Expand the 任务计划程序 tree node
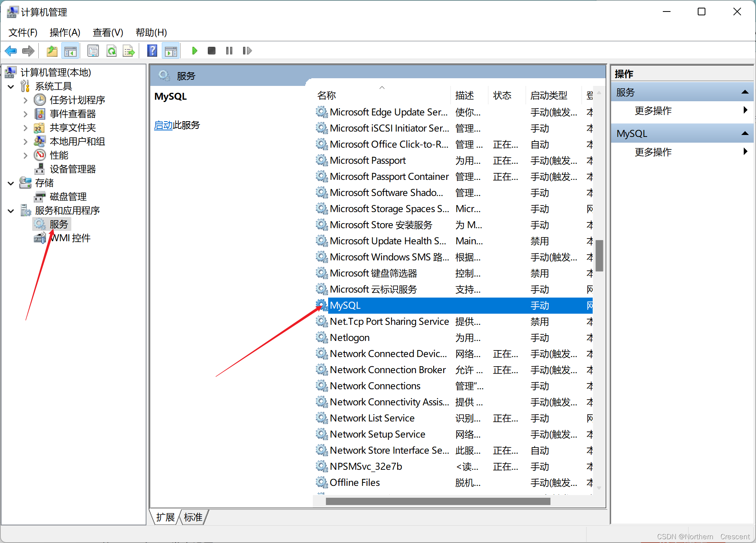This screenshot has height=543, width=756. click(25, 100)
